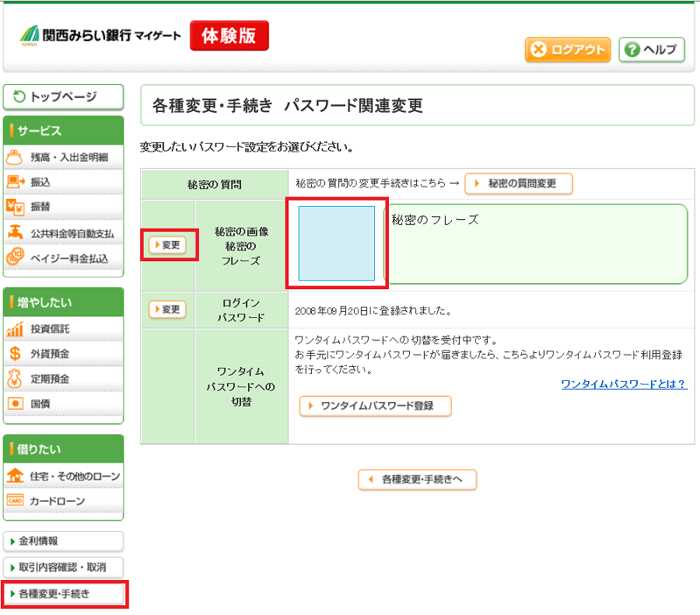
Task: Click the 変更したいパスワード設定をお選びください text
Action: pos(247,147)
